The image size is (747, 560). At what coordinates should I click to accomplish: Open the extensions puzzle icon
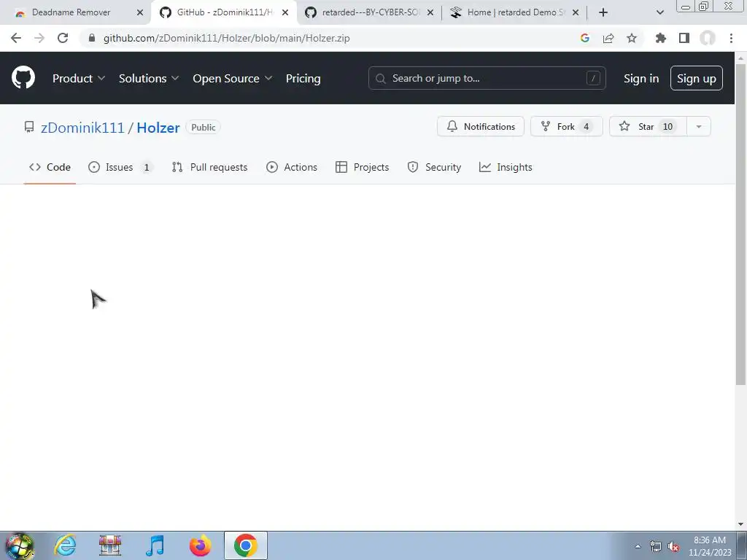660,38
